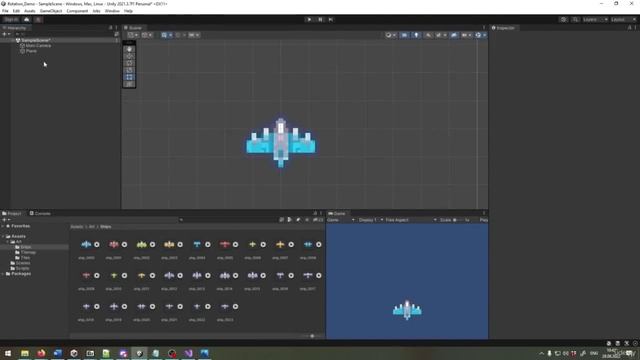Viewport: 640px width, 360px height.
Task: Select the ship_0001 sprite thumbnail
Action: 113,245
